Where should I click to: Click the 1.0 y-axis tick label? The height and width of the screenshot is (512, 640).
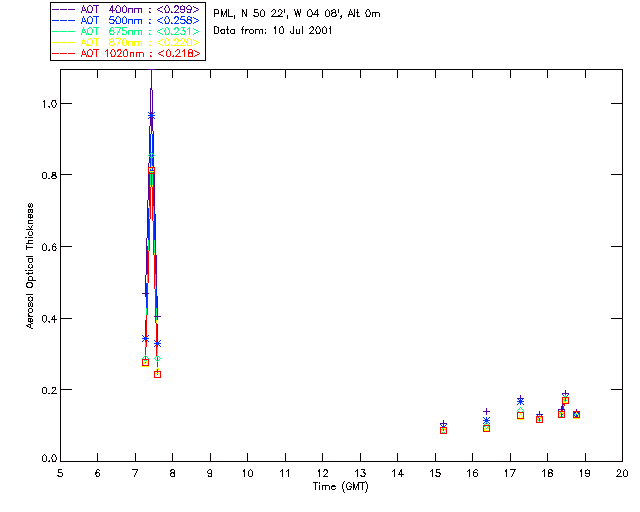[49, 104]
